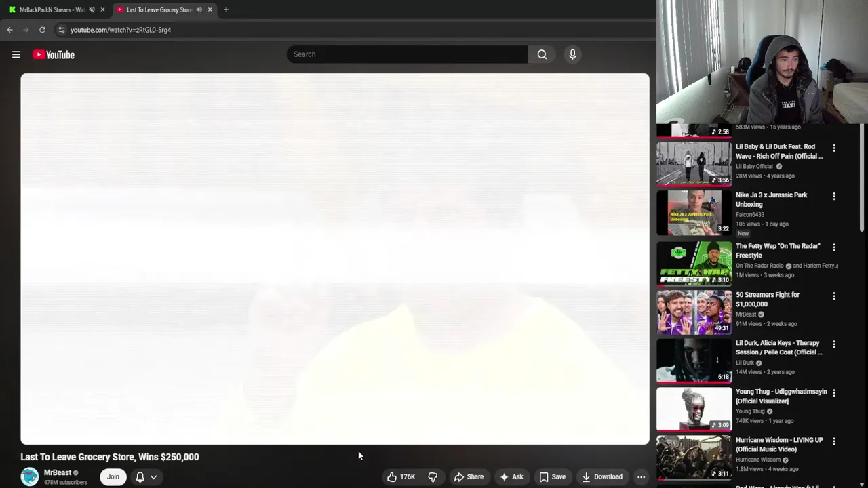Dislike the video with thumbs-down icon

click(x=433, y=477)
